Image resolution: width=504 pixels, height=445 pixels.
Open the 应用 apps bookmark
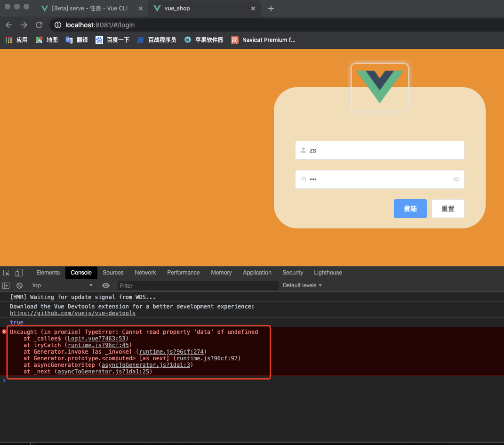(x=17, y=40)
